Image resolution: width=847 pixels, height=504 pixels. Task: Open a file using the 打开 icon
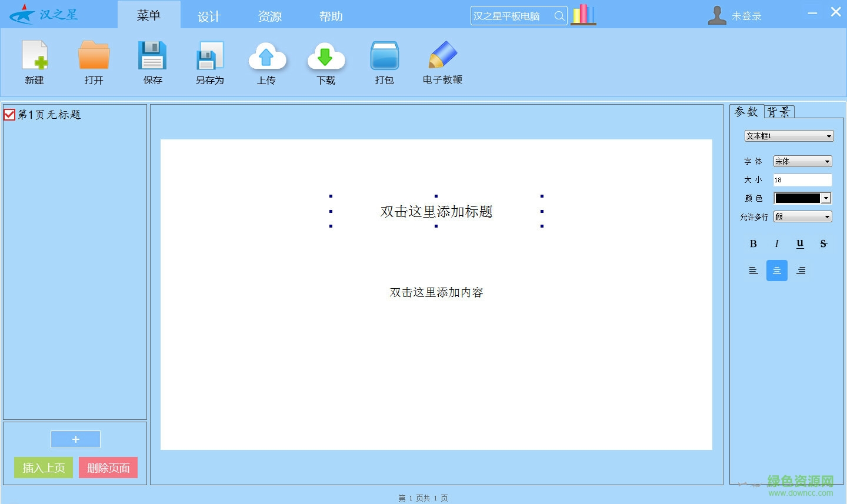(x=94, y=62)
